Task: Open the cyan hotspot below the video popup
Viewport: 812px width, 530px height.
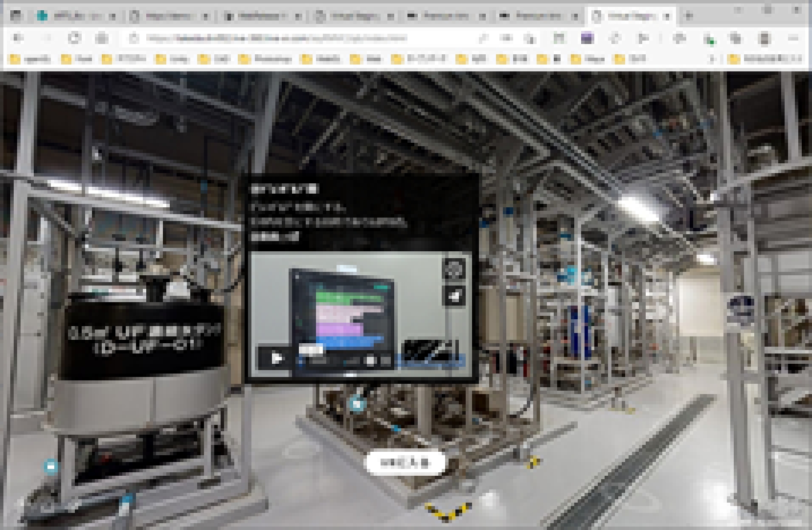Action: pyautogui.click(x=358, y=404)
